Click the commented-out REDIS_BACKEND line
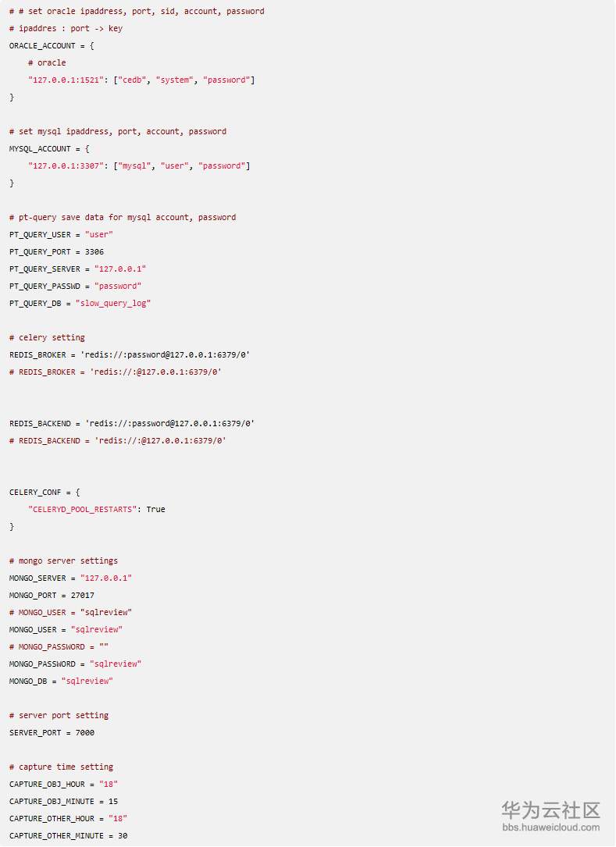616x847 pixels. (x=117, y=440)
